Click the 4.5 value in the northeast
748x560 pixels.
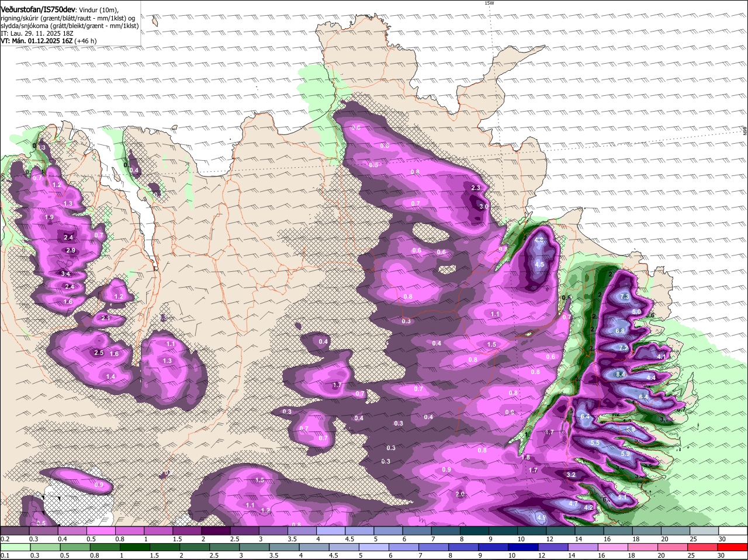tap(539, 264)
